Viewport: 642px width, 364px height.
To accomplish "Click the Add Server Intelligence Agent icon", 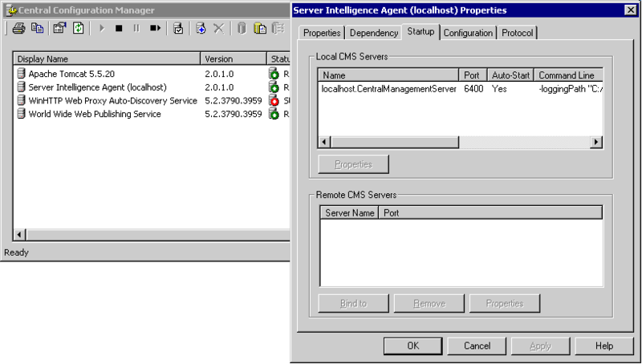I will pyautogui.click(x=201, y=28).
